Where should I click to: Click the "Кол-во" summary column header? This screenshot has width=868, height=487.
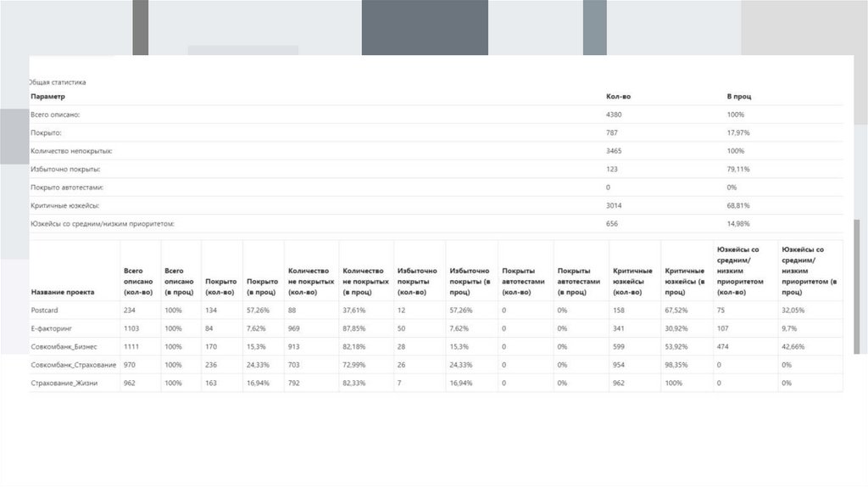click(x=618, y=97)
